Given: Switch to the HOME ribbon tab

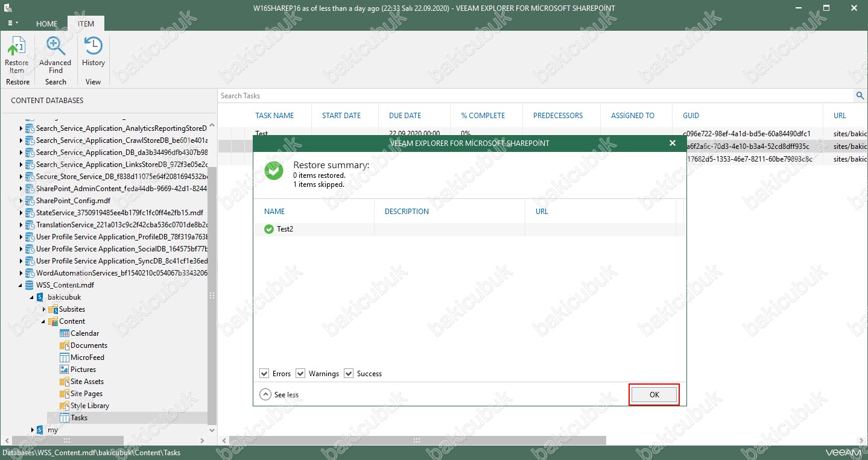Looking at the screenshot, I should (x=46, y=24).
